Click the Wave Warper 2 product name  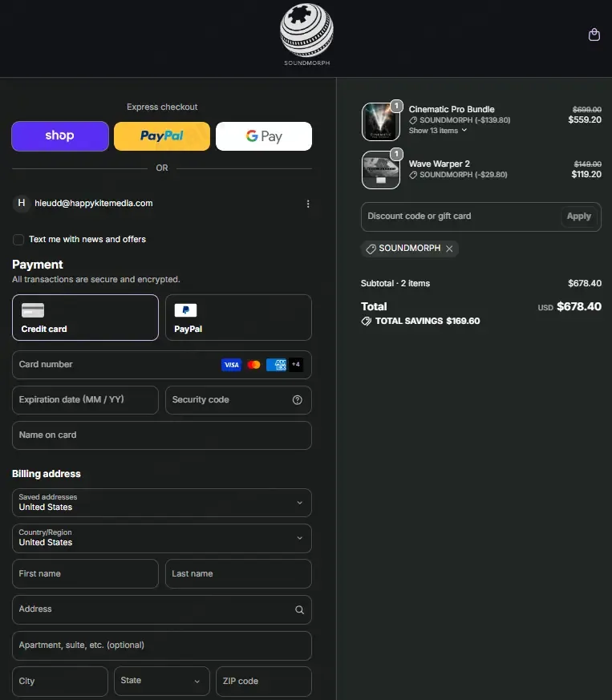point(439,164)
